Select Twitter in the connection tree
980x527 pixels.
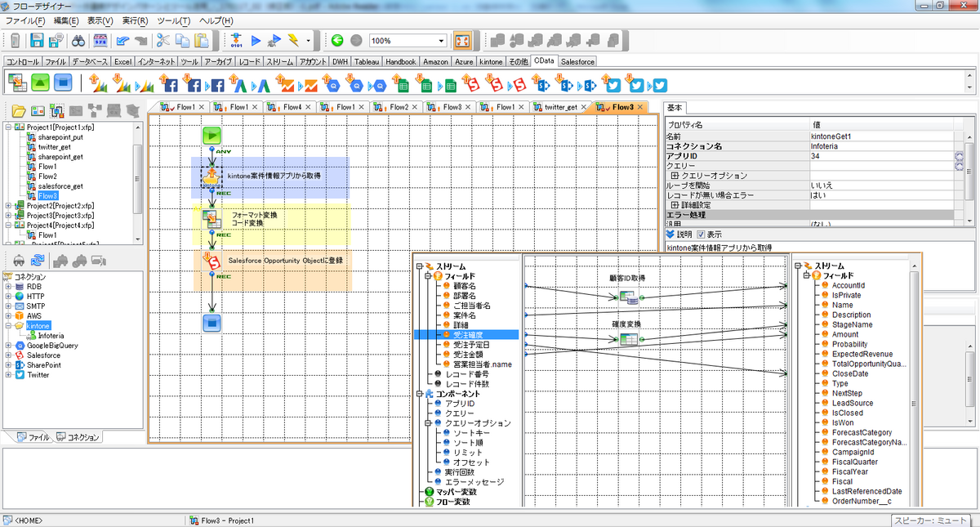[38, 375]
